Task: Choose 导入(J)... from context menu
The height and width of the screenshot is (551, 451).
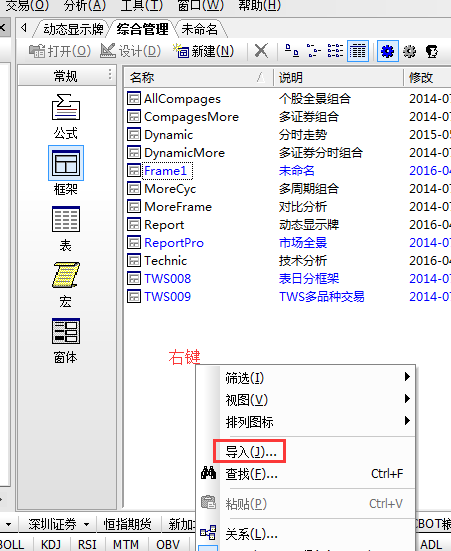Action: [x=251, y=452]
